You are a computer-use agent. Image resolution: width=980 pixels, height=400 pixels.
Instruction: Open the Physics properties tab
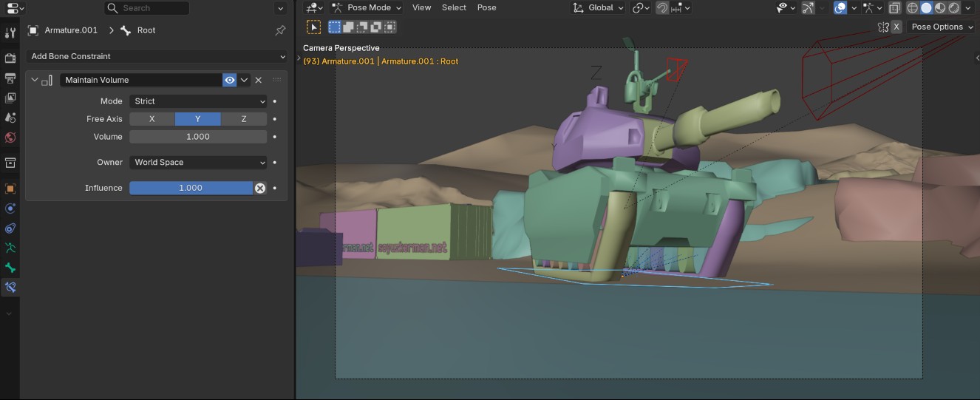[10, 209]
